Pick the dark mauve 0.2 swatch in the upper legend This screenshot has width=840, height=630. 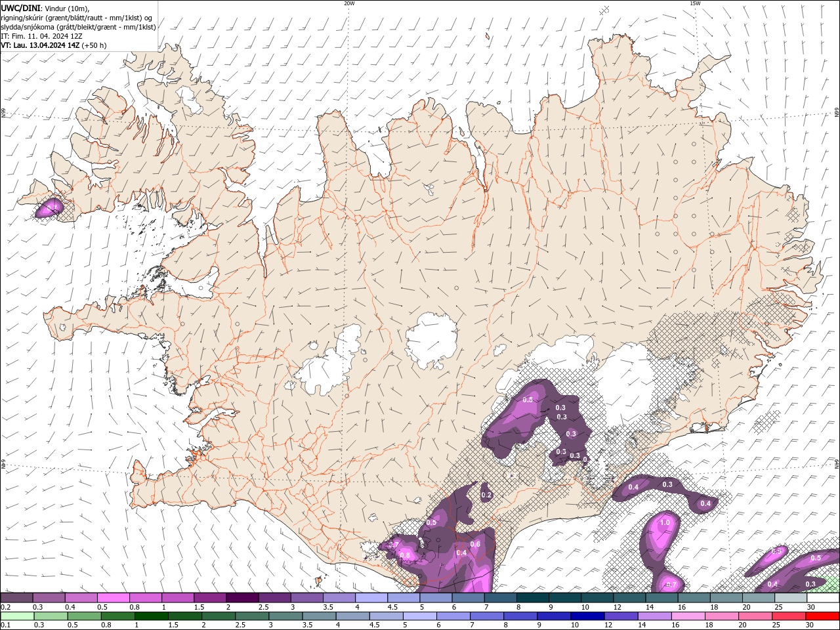(x=16, y=598)
